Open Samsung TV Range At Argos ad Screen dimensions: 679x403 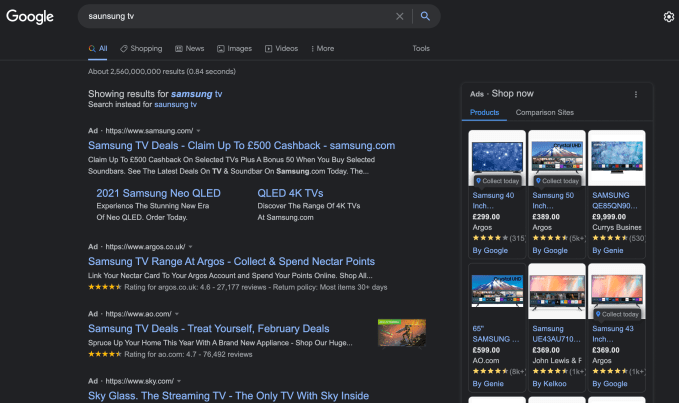[x=232, y=261]
